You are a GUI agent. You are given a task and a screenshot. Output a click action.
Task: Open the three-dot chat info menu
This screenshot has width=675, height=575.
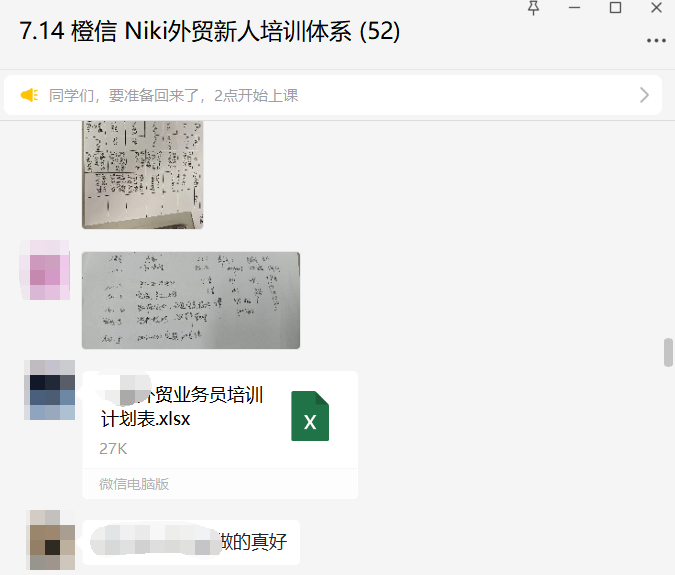click(656, 41)
